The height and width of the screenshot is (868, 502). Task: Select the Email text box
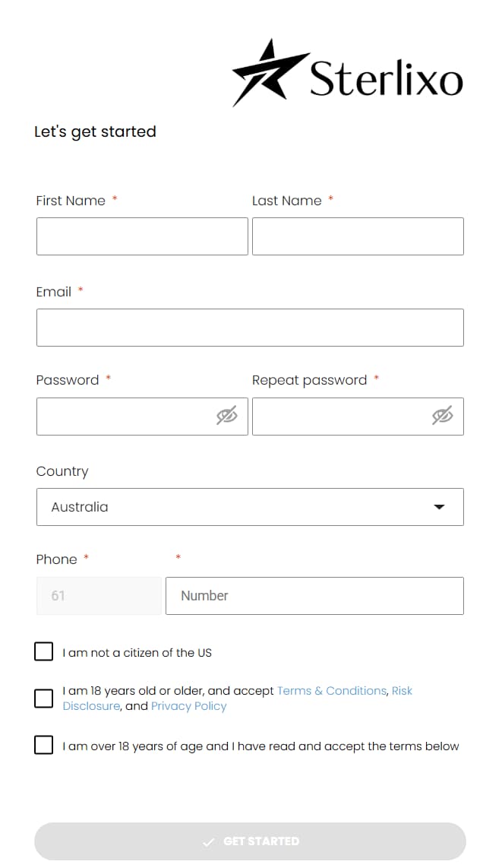click(250, 328)
